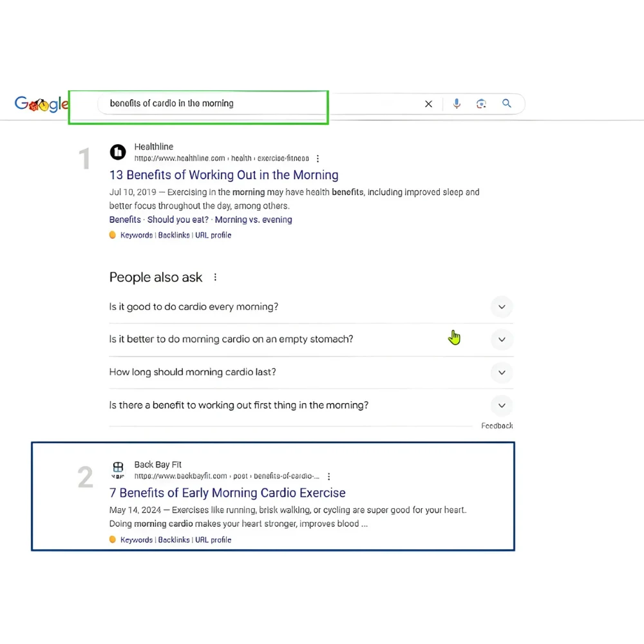This screenshot has height=644, width=644.
Task: Open Healthline result's three-dot options
Action: (317, 158)
